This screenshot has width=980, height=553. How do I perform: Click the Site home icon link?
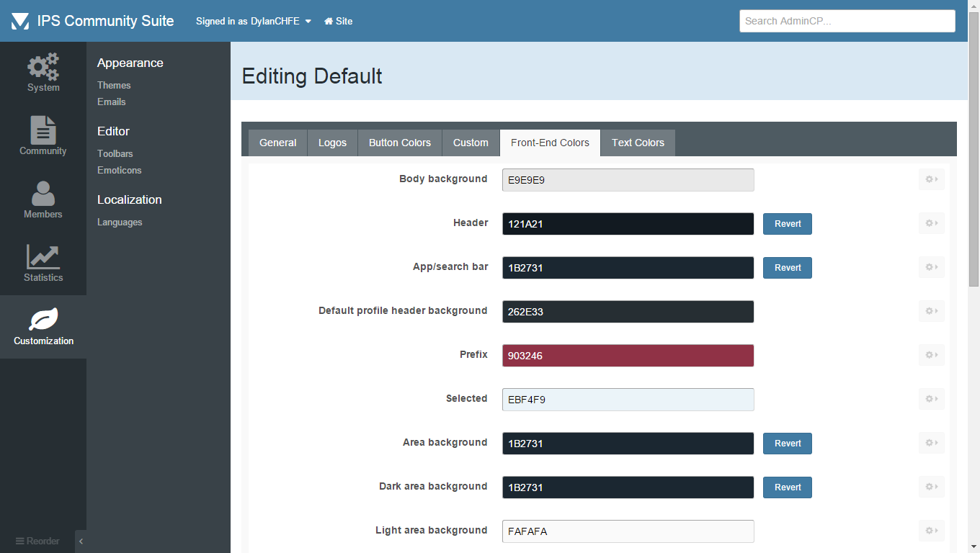[338, 21]
